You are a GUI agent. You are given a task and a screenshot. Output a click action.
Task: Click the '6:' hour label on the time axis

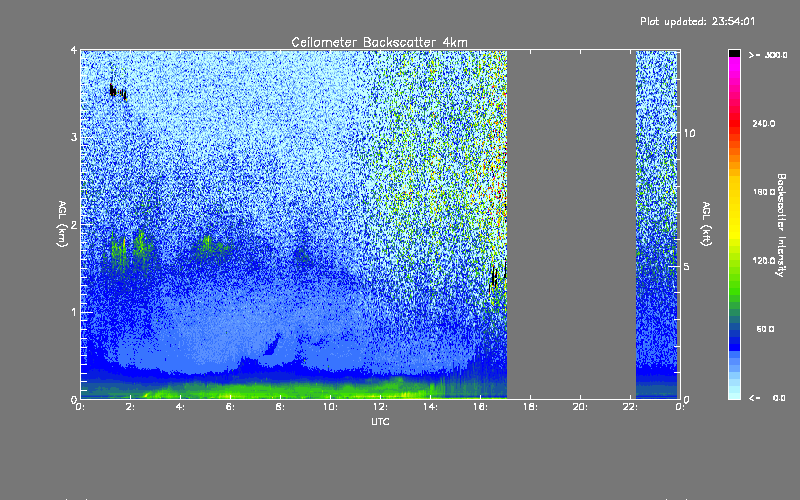(x=231, y=407)
